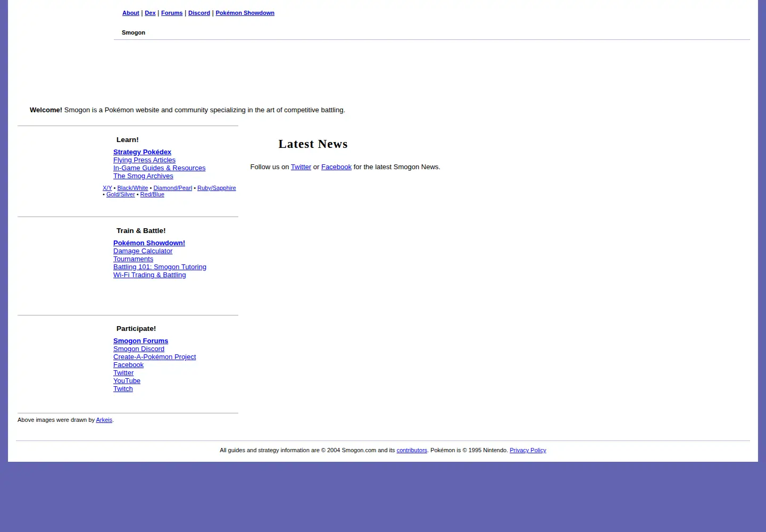Click Facebook in the Participate list
Image resolution: width=766 pixels, height=532 pixels.
(128, 365)
